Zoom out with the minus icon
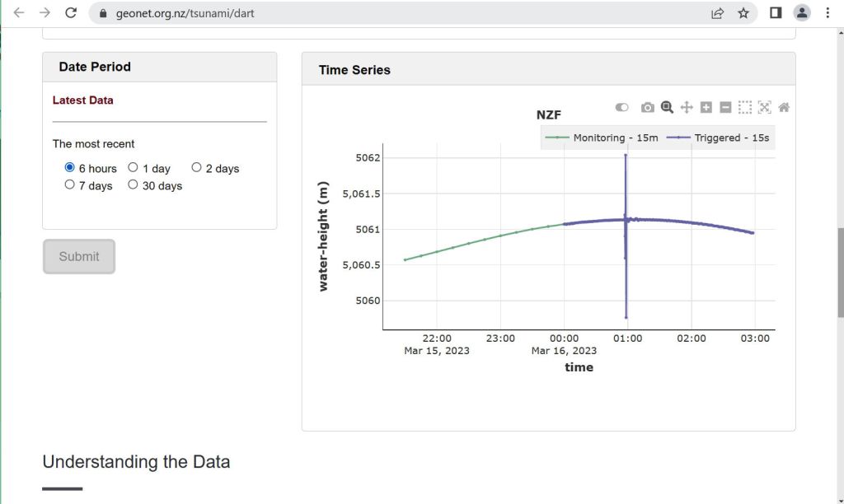This screenshot has width=844, height=504. [x=725, y=108]
